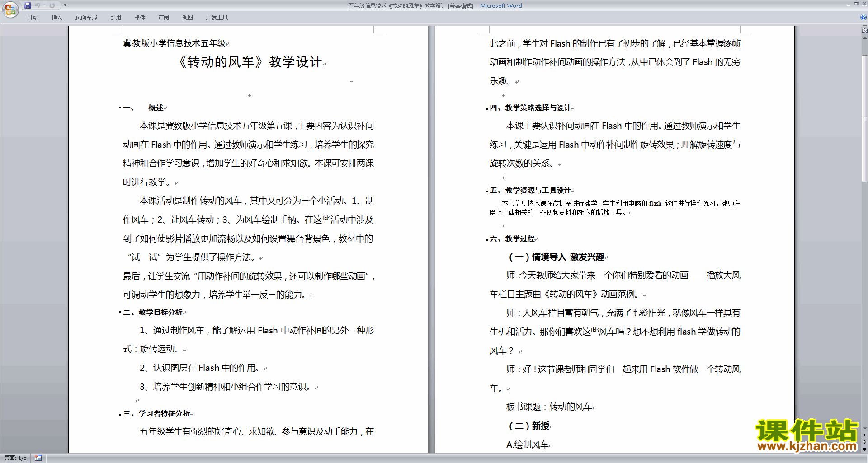Click the 页面: 1/5 page indicator
Image resolution: width=868 pixels, height=463 pixels.
[15, 458]
